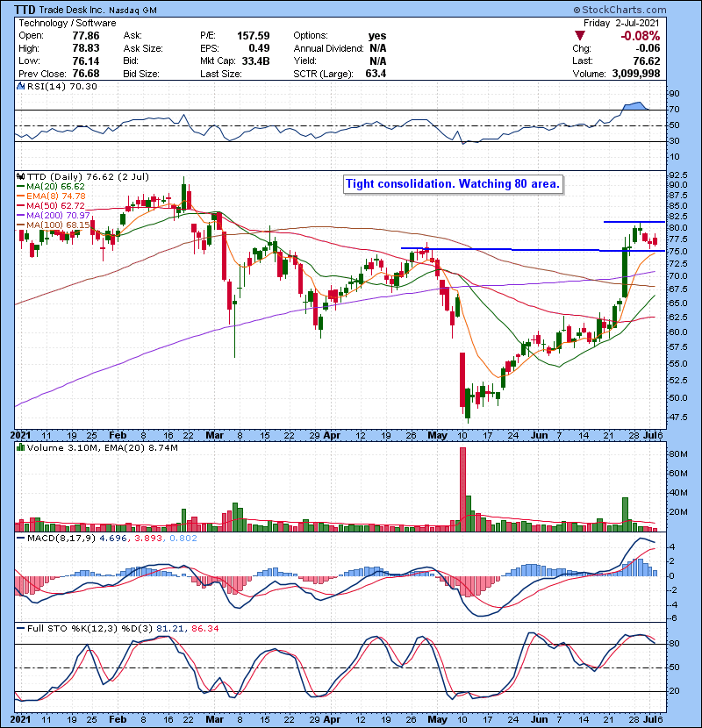Click the 80M volume axis label
Viewport: 702px width, 728px height.
pos(677,454)
